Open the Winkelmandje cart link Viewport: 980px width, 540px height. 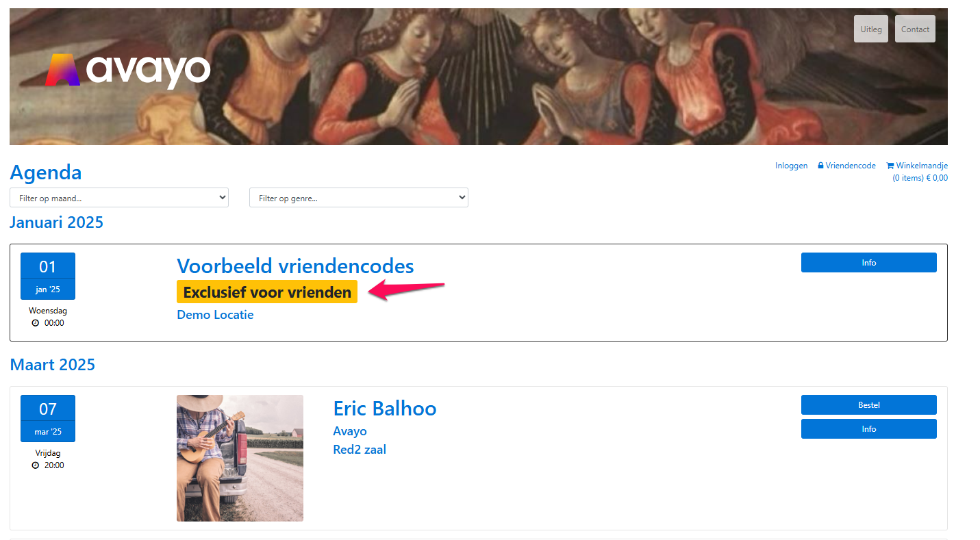coord(922,166)
